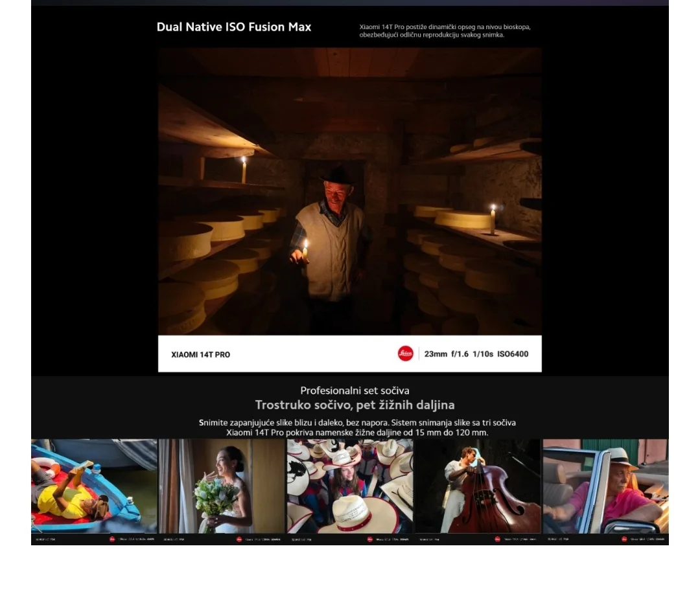Click the Profesionalni set sočiva subtitle
700x612 pixels.
tap(355, 391)
